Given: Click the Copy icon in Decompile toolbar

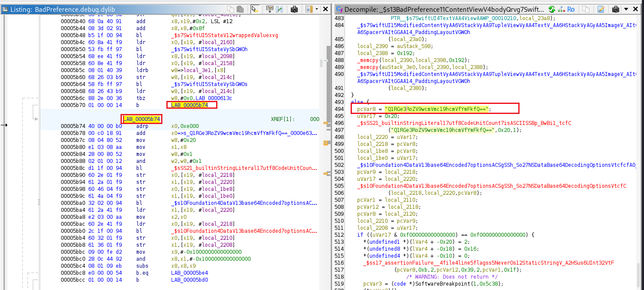Looking at the screenshot, I should click(585, 9).
